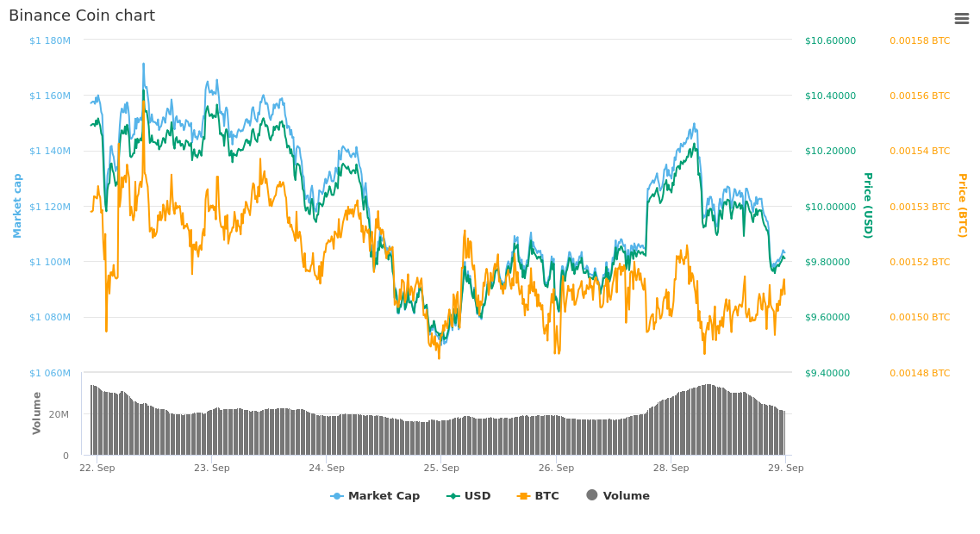The image size is (980, 534).
Task: Click the $1 100M market cap label
Action: point(50,262)
